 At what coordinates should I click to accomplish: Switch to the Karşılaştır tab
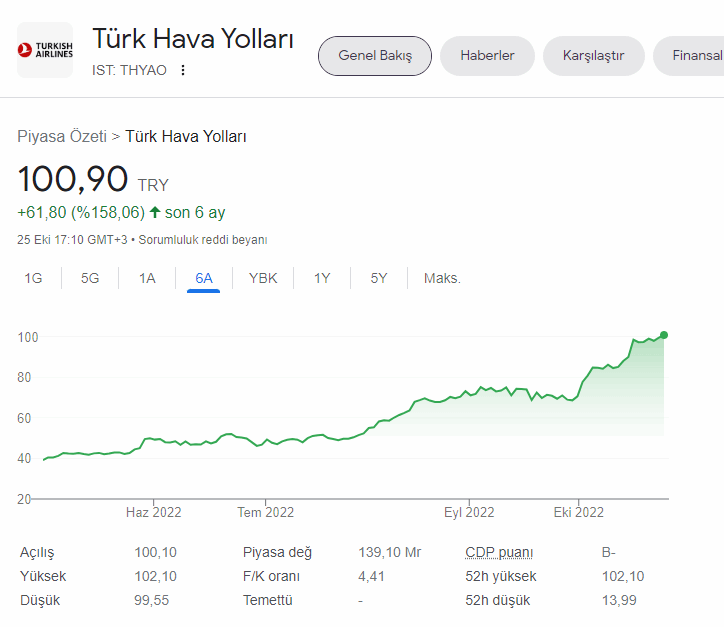coord(593,56)
